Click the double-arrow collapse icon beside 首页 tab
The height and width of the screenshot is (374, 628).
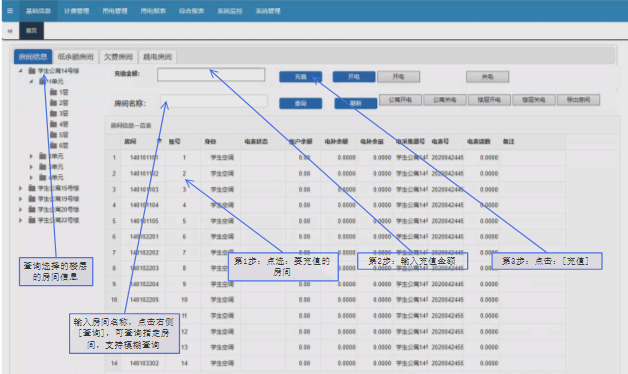pos(10,30)
